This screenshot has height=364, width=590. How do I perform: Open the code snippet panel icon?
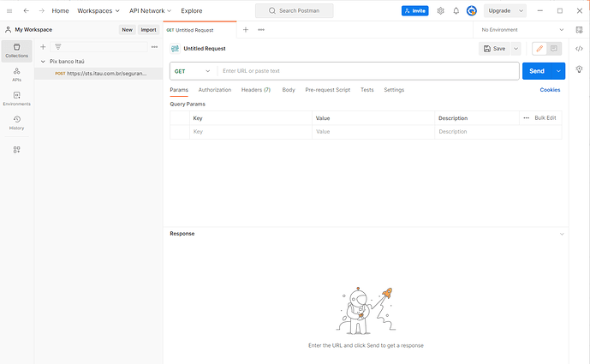click(579, 49)
